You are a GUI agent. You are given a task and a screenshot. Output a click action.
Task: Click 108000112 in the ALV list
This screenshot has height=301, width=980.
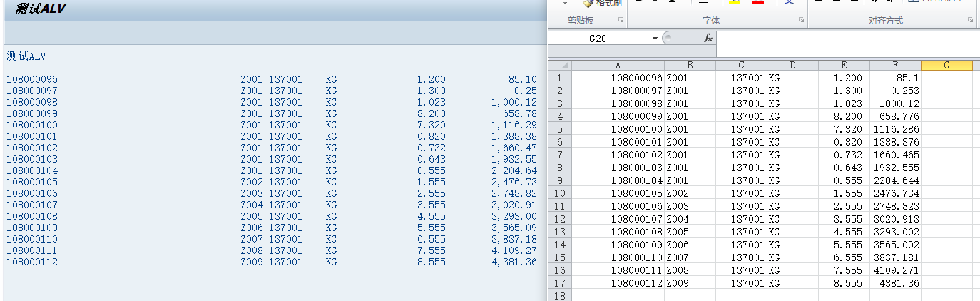32,262
